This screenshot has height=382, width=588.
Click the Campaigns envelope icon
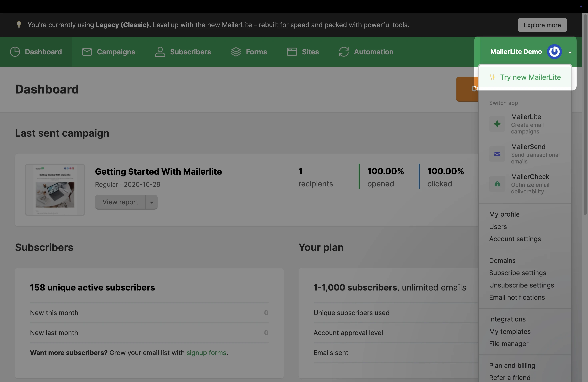click(87, 52)
